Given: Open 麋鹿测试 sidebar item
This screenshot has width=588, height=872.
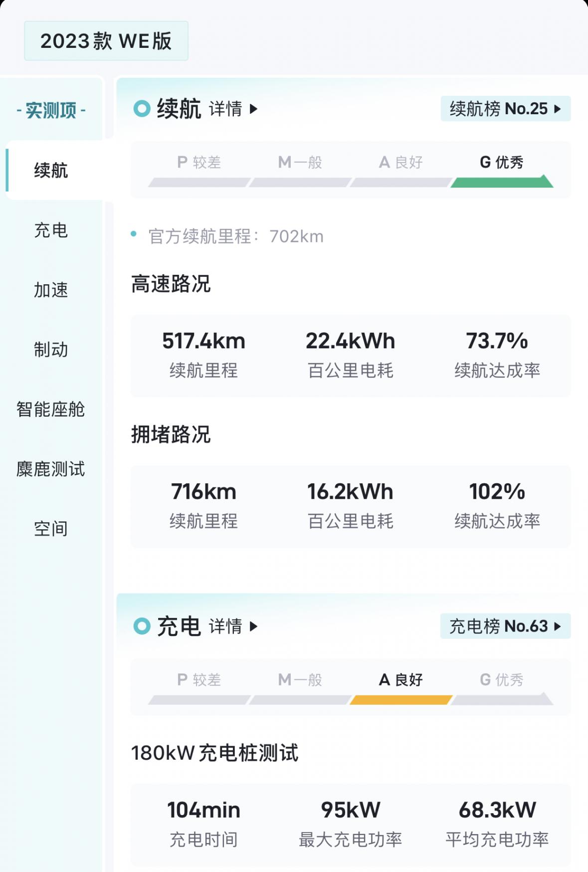Looking at the screenshot, I should click(51, 469).
